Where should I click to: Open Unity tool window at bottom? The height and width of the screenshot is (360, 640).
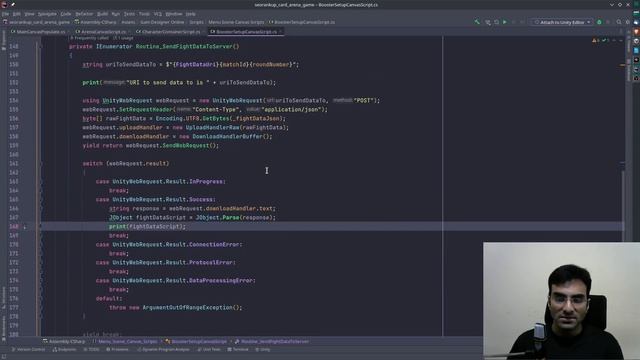(263, 350)
